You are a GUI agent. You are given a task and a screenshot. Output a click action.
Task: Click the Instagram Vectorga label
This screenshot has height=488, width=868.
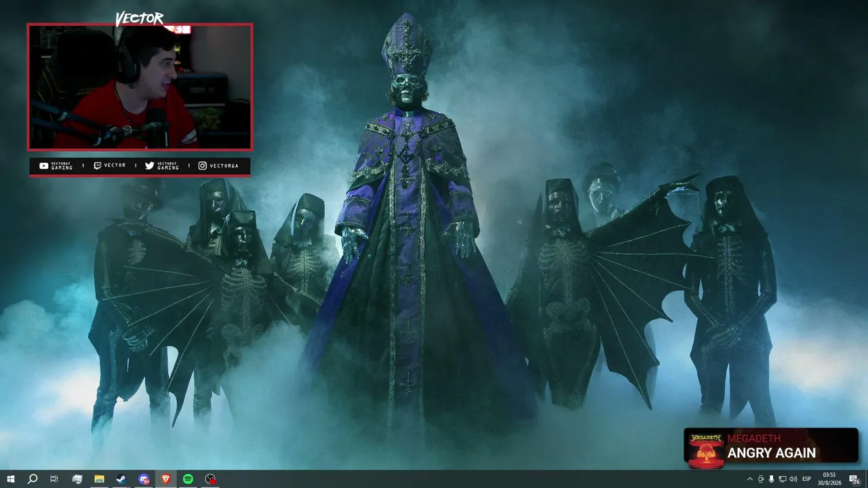click(218, 165)
